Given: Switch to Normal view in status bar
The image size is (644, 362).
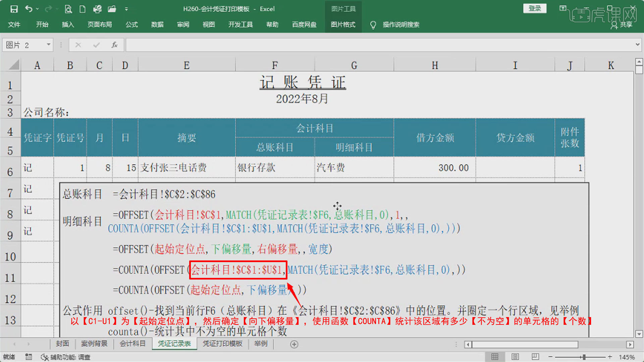Looking at the screenshot, I should (495, 357).
